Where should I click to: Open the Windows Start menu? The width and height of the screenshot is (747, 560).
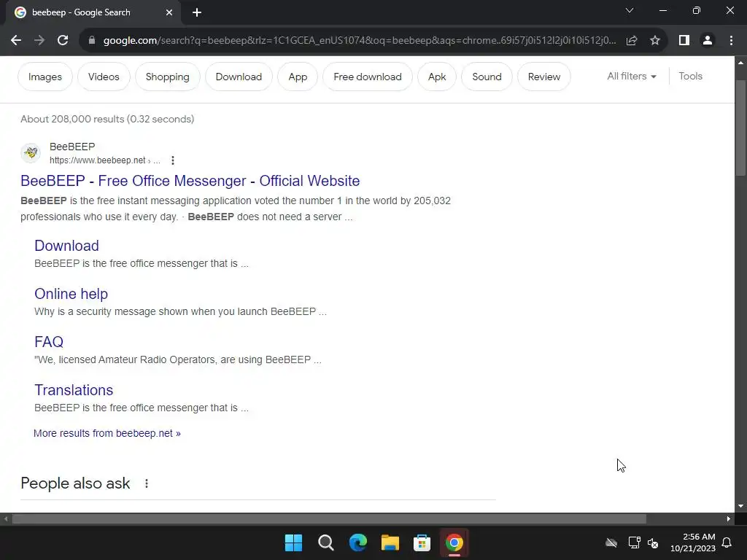pos(293,542)
